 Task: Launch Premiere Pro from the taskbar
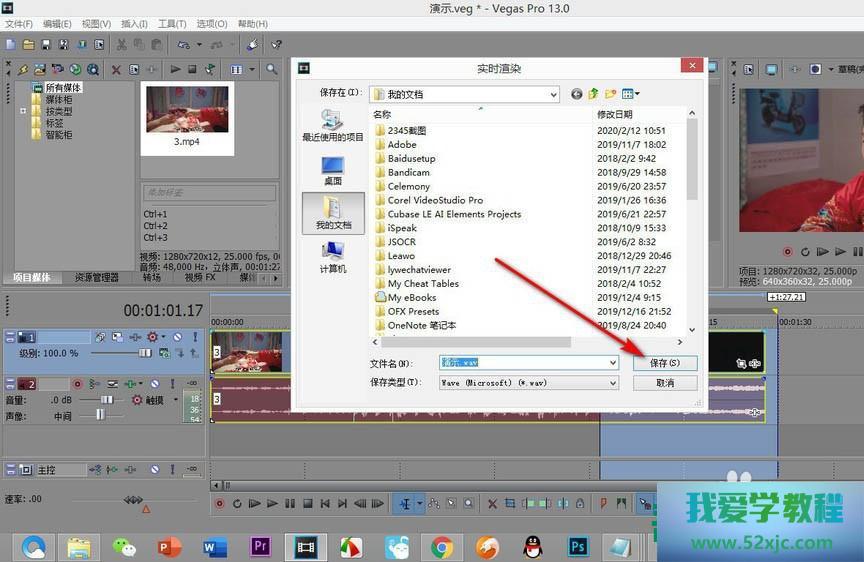[x=260, y=546]
